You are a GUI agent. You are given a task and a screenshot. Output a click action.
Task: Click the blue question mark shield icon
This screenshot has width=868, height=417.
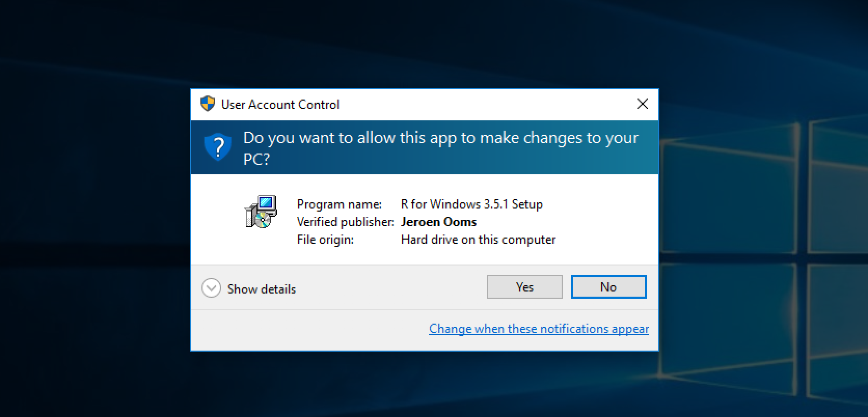click(x=218, y=147)
